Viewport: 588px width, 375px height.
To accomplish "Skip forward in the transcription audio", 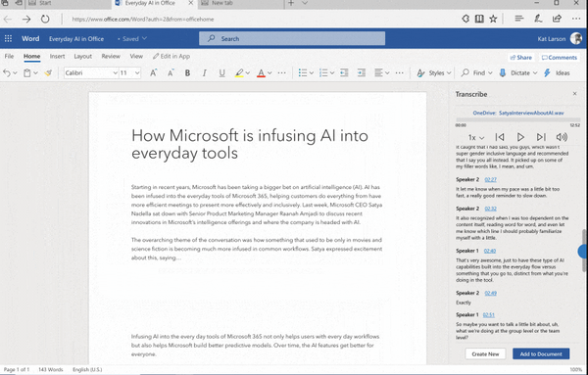I will click(x=540, y=137).
